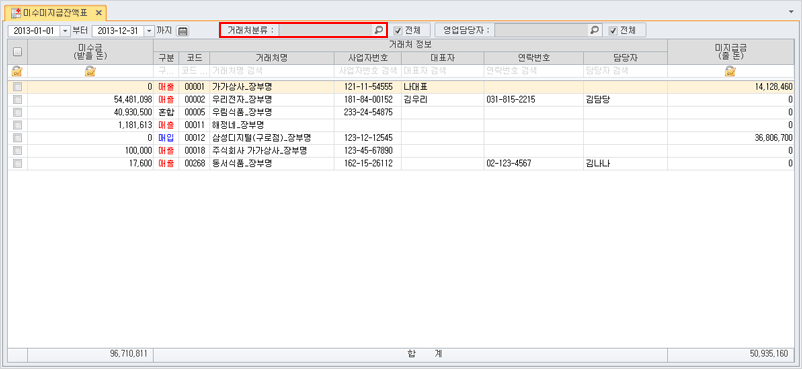Screen dimensions: 802x369
Task: Click the 구분 search filter field
Action: (x=166, y=71)
